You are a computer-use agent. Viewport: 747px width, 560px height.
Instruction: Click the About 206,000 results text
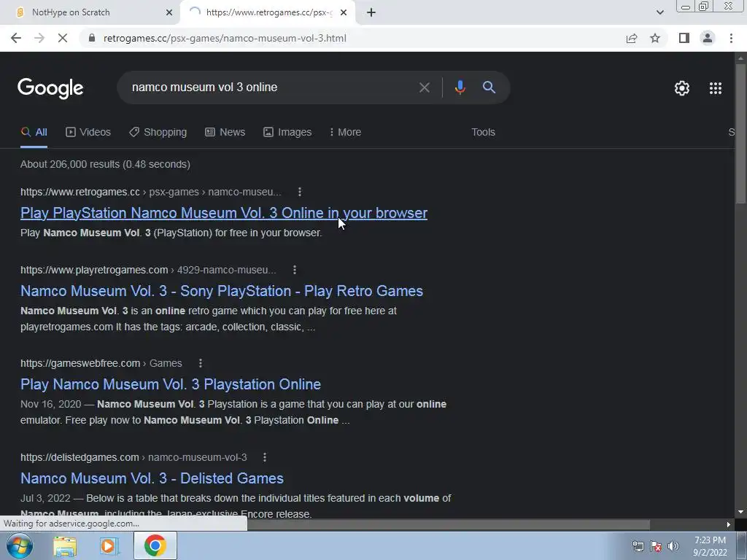(x=105, y=164)
